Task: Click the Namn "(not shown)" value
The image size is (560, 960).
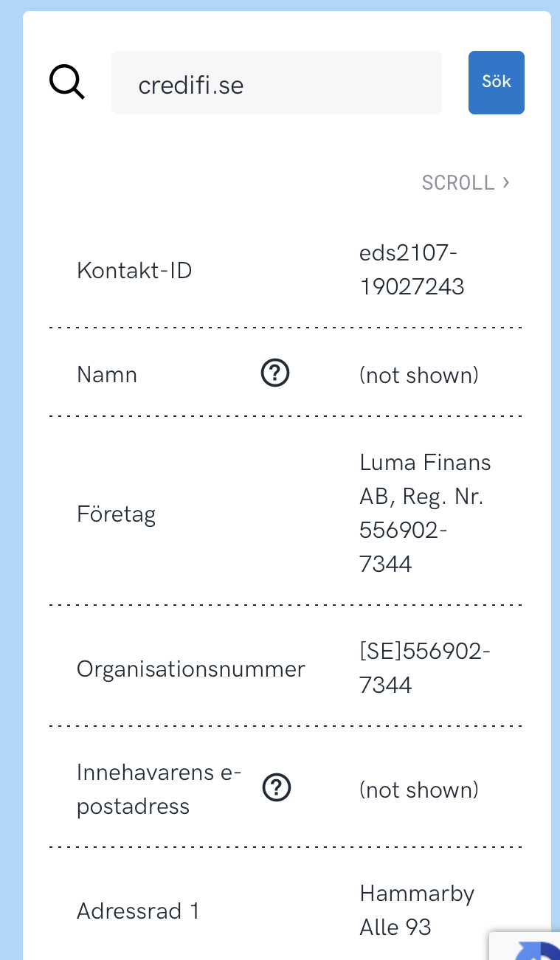Action: 419,376
